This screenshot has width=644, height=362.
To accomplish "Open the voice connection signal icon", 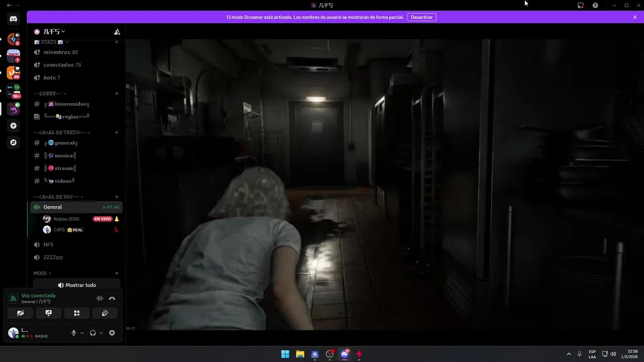I will point(14,299).
